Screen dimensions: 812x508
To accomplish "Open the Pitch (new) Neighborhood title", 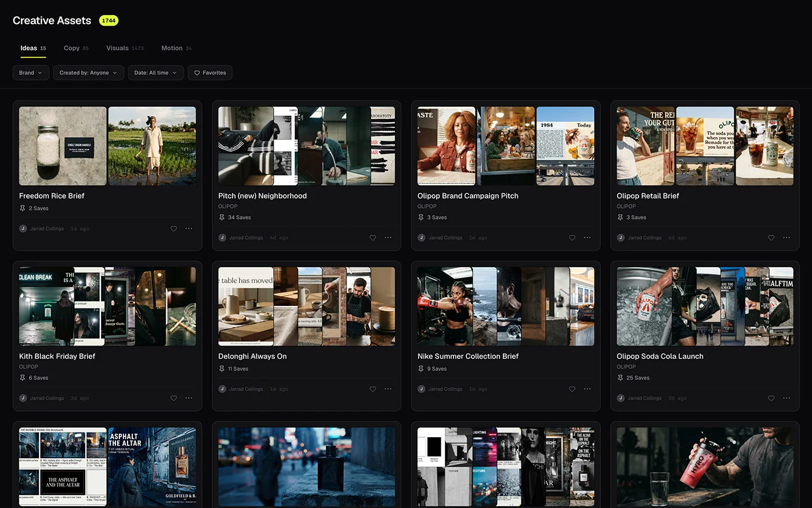I will (262, 196).
